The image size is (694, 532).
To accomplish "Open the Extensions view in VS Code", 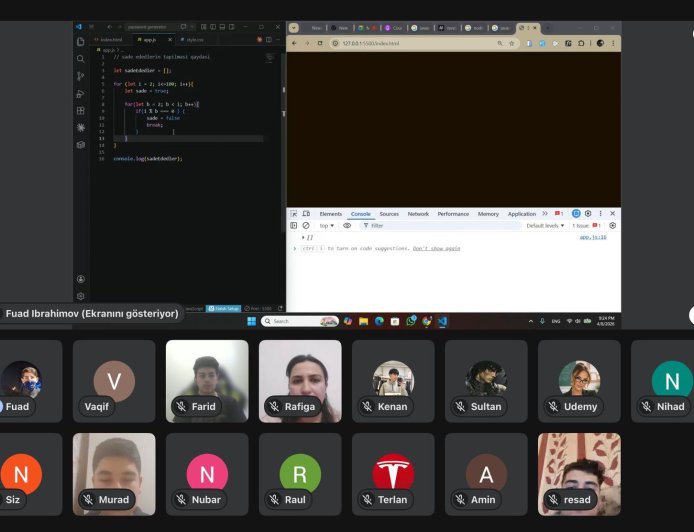I will click(x=81, y=111).
